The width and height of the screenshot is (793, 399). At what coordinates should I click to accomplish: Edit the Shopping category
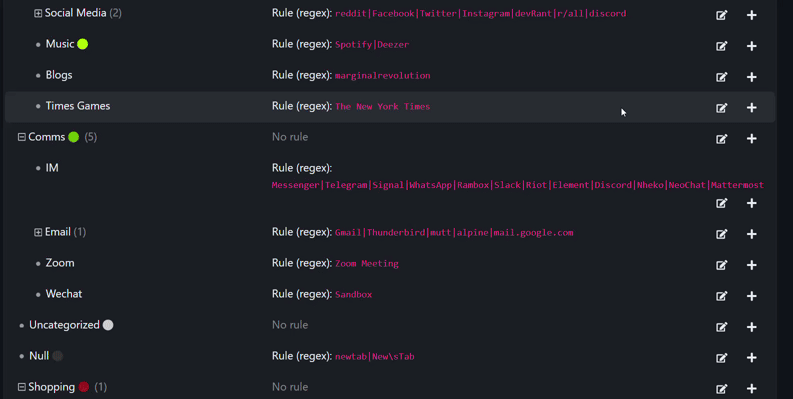[722, 388]
